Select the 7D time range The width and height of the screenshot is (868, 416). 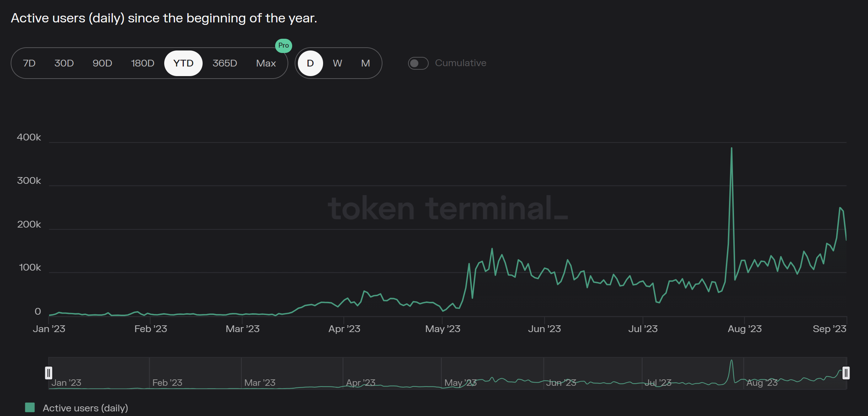click(29, 63)
